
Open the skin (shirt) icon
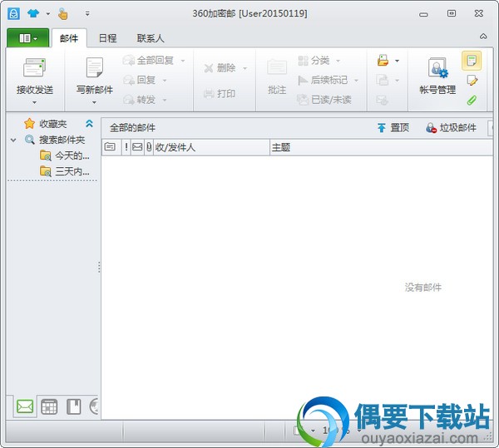pos(33,13)
